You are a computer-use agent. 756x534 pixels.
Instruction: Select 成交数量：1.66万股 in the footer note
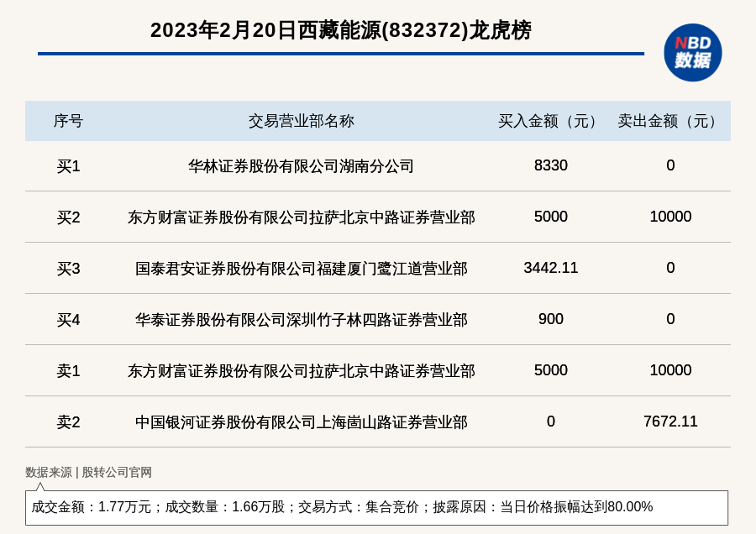coord(224,507)
